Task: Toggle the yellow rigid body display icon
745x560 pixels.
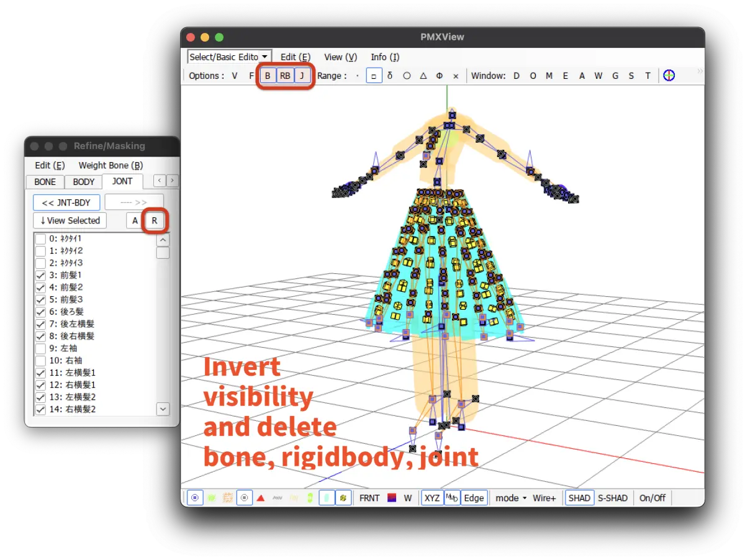Action: 343,498
